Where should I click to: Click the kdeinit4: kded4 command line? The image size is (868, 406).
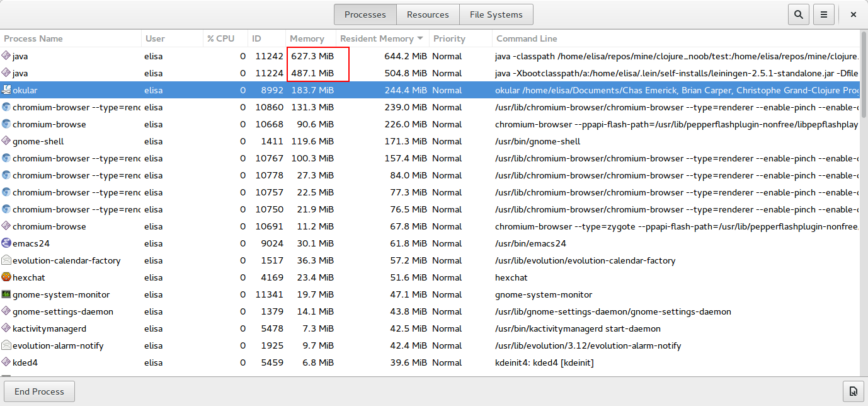pyautogui.click(x=544, y=362)
